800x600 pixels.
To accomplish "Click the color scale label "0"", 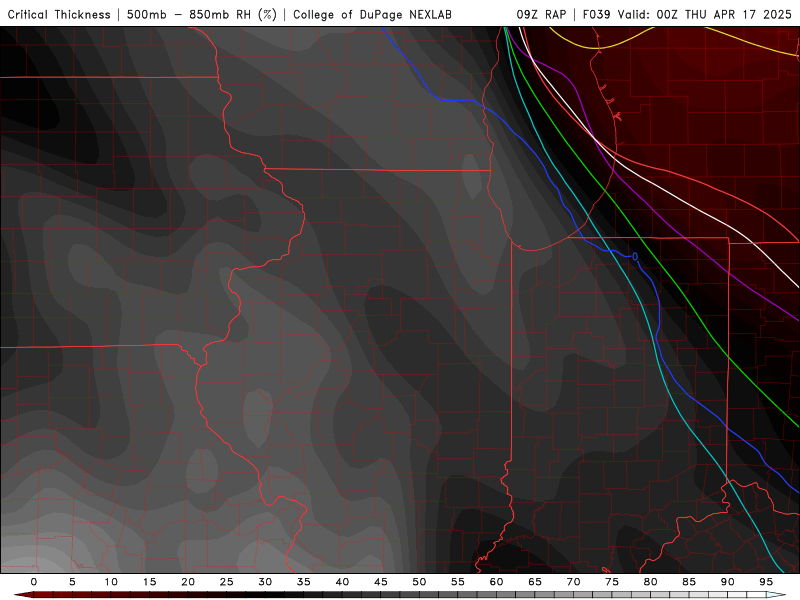I will (x=34, y=582).
